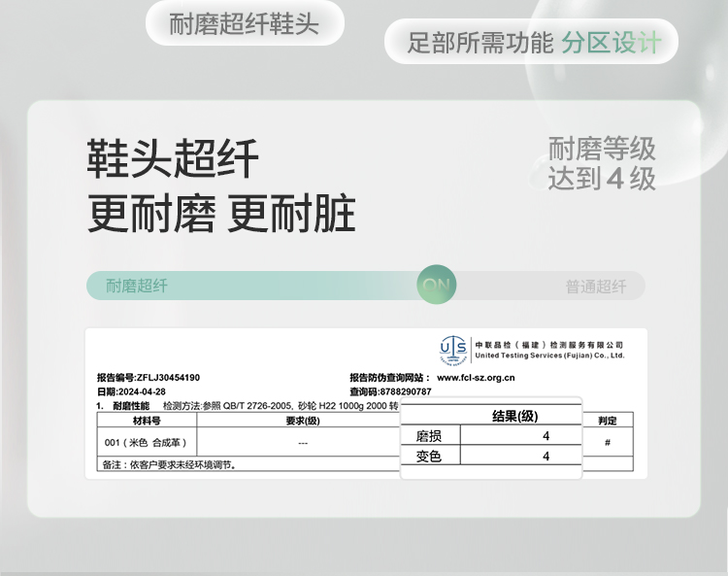Click the UTS company logo
This screenshot has height=576, width=728.
(x=453, y=351)
